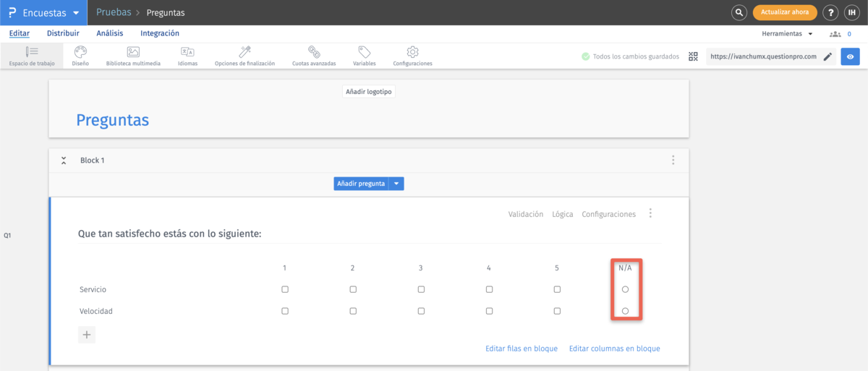
Task: Open the Añadir pregunta dropdown arrow
Action: click(396, 184)
